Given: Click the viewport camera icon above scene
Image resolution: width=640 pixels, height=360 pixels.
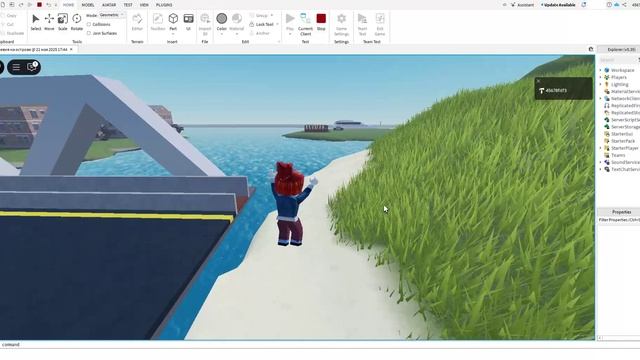Looking at the screenshot, I should tap(591, 49).
